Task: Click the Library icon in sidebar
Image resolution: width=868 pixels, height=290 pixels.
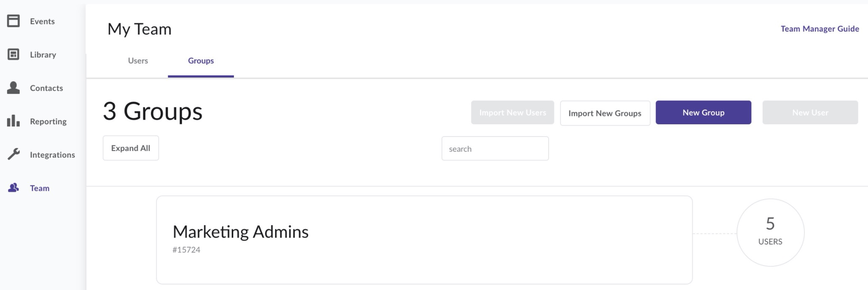Action: coord(13,54)
